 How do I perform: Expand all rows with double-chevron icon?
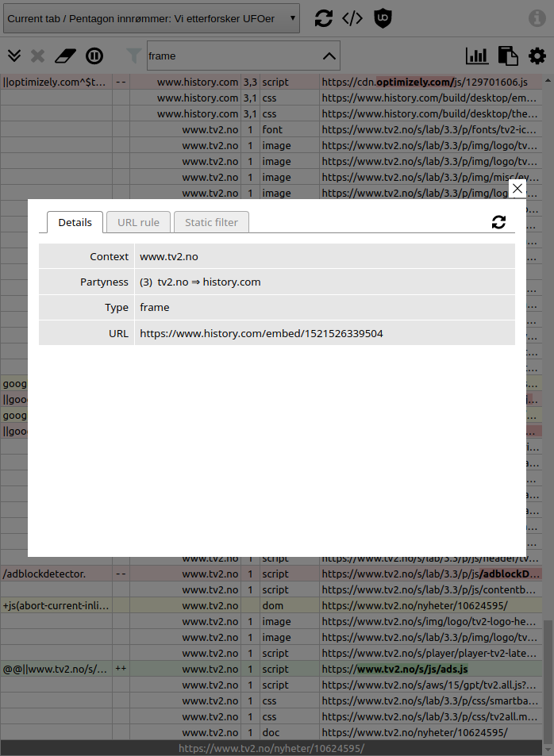14,56
